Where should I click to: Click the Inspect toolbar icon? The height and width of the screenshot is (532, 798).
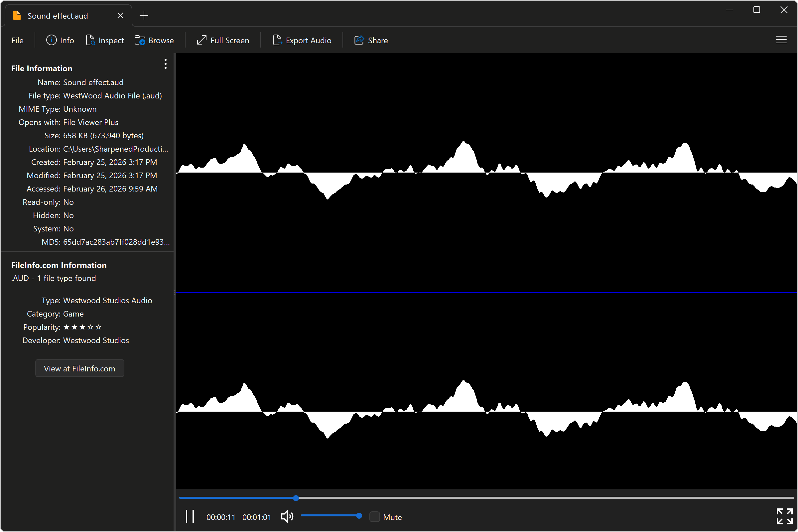tap(105, 40)
